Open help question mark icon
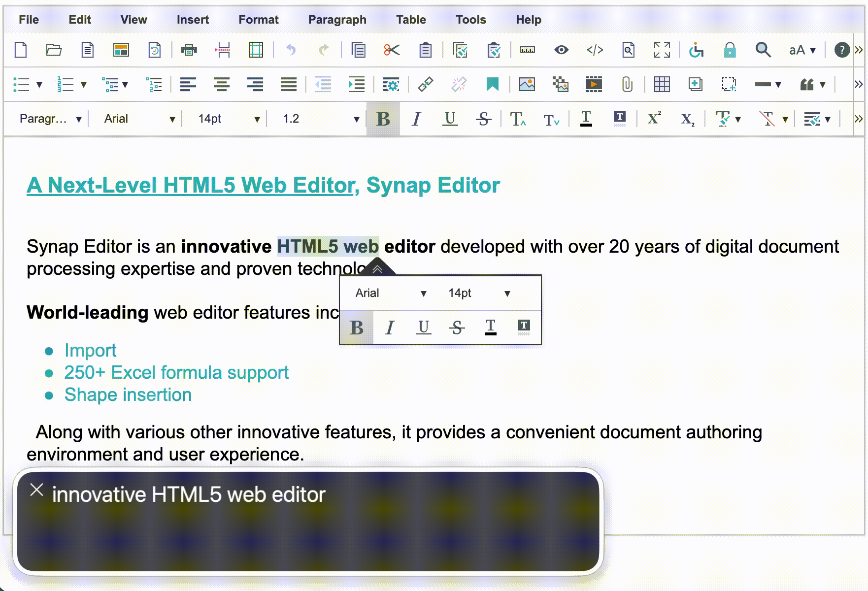 [x=842, y=50]
